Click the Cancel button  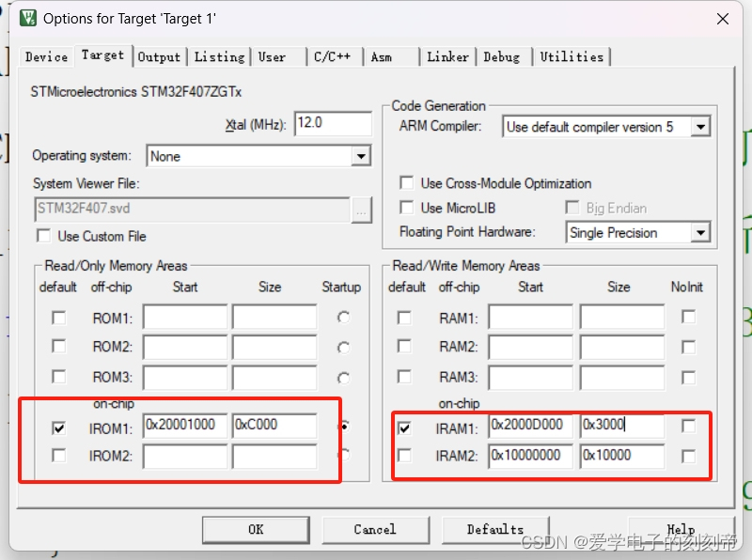pyautogui.click(x=375, y=530)
